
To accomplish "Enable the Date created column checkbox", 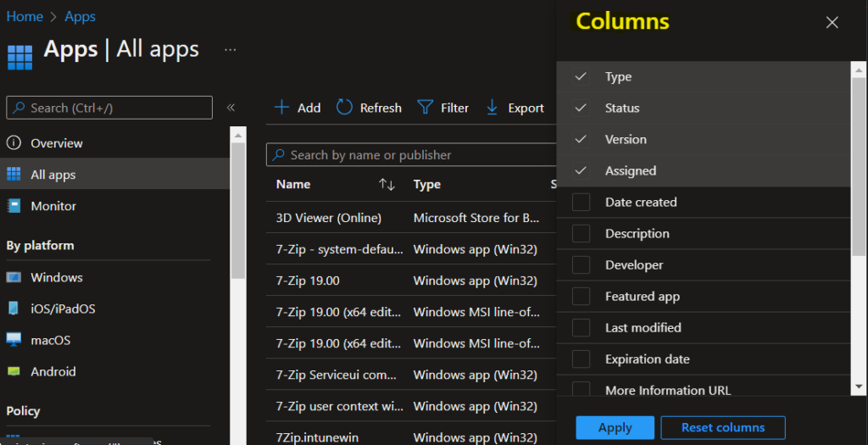I will pyautogui.click(x=581, y=202).
